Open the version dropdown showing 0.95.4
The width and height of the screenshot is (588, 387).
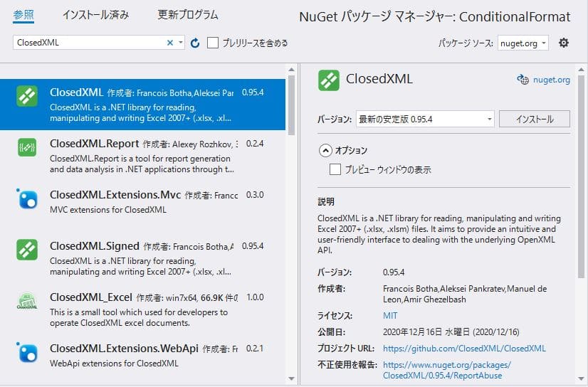tap(425, 119)
